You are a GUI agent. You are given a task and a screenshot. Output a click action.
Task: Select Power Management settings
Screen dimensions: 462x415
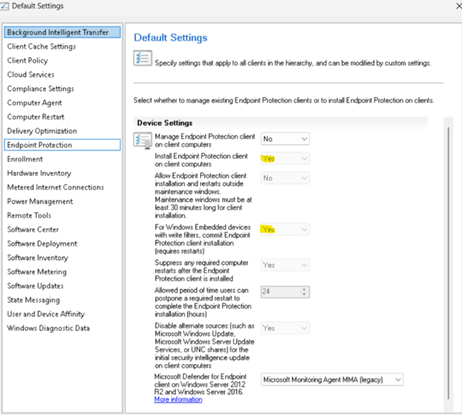40,201
